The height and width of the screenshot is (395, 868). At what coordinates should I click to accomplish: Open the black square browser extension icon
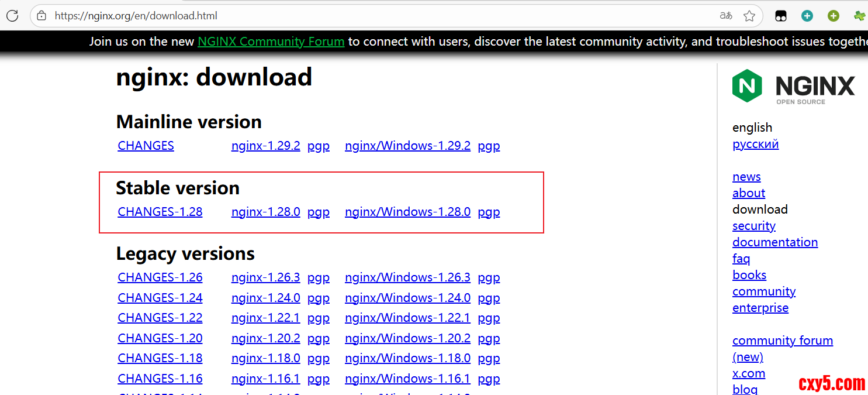pyautogui.click(x=781, y=16)
